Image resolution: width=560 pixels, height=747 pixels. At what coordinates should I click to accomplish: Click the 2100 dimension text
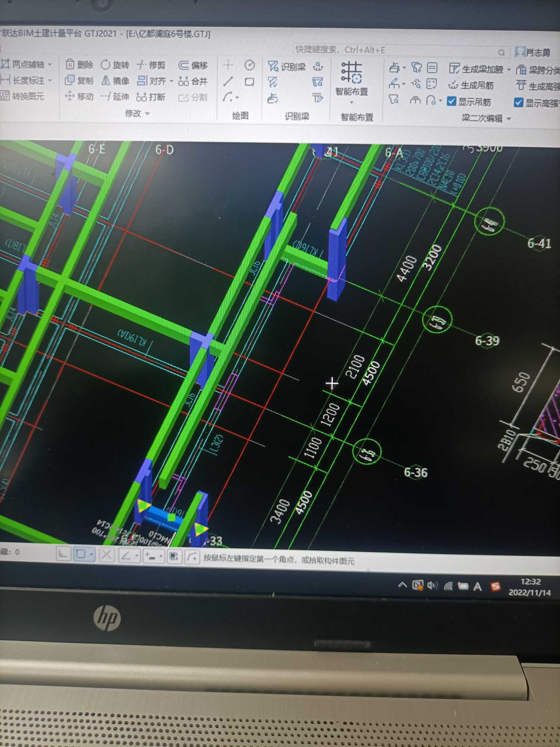click(355, 366)
